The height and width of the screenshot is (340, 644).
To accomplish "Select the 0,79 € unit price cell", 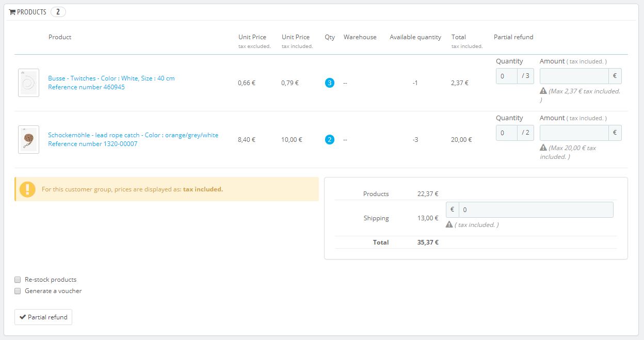I will click(x=290, y=83).
